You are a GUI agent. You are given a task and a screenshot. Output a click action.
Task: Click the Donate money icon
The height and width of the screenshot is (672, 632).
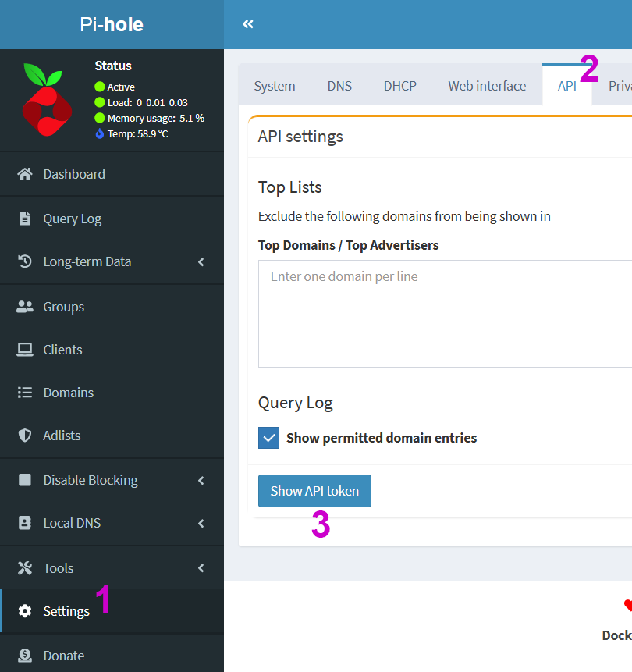(25, 656)
